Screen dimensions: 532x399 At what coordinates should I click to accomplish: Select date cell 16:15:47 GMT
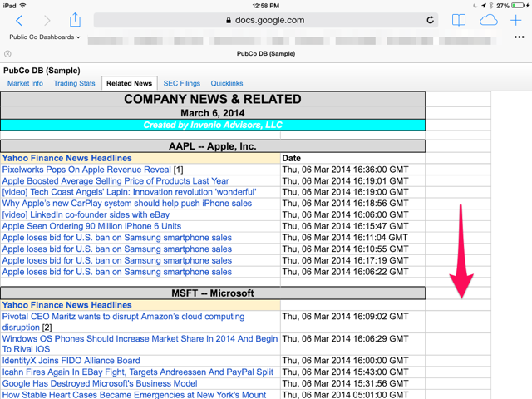pos(352,226)
